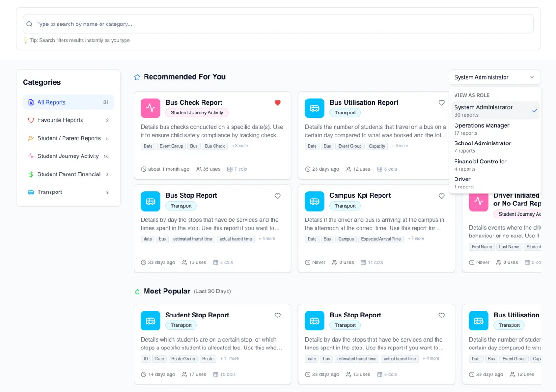Click the Bus Check Report pink pulse icon
556x392 pixels.
151,108
